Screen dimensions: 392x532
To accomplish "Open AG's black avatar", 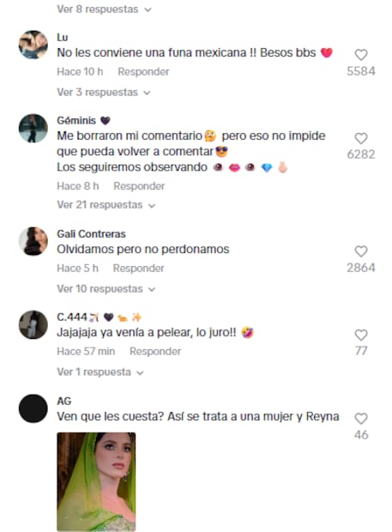I will pos(33,408).
